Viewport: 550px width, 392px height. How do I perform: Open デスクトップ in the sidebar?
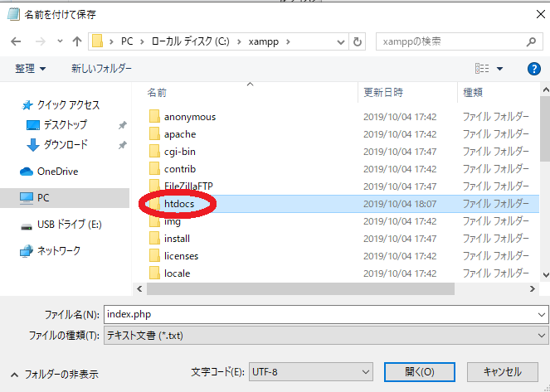click(65, 124)
